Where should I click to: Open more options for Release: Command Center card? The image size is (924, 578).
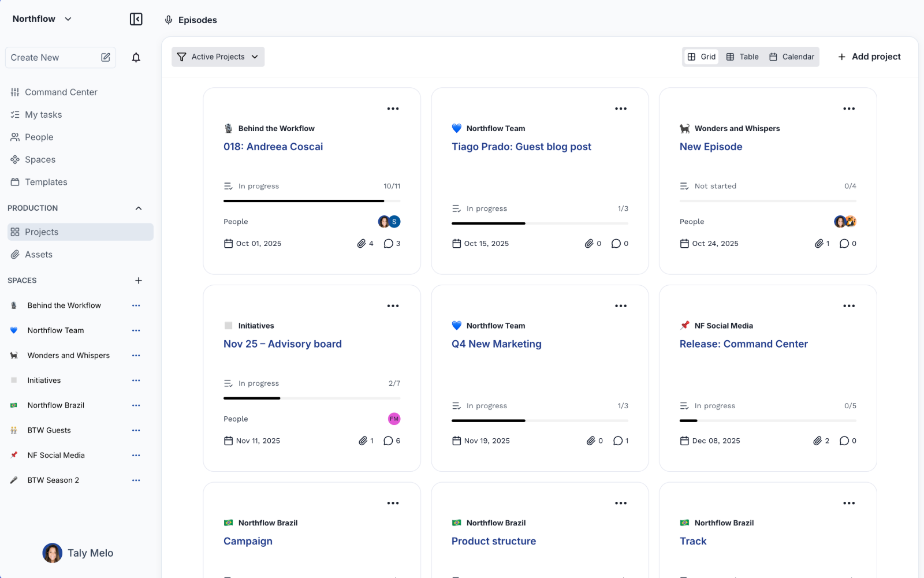coord(849,306)
